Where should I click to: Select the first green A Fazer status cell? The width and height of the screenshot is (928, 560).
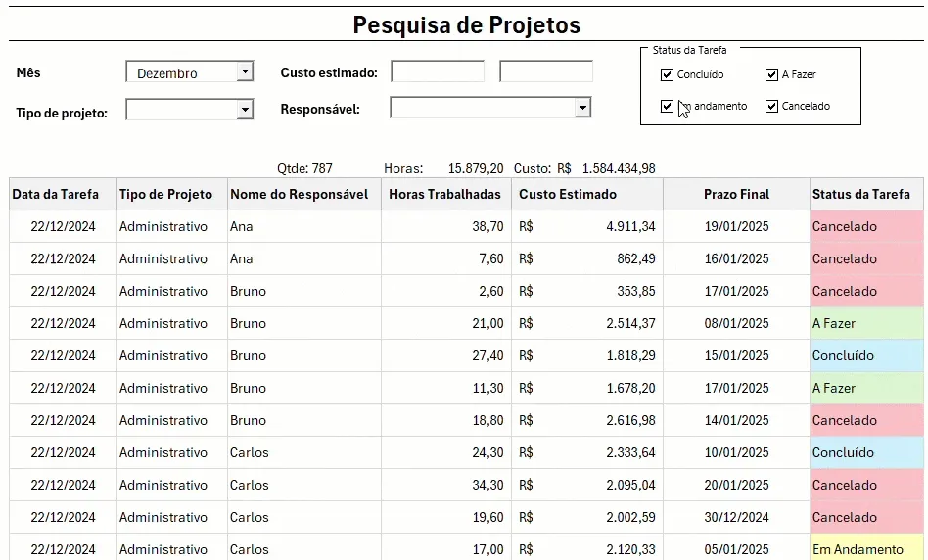(866, 323)
